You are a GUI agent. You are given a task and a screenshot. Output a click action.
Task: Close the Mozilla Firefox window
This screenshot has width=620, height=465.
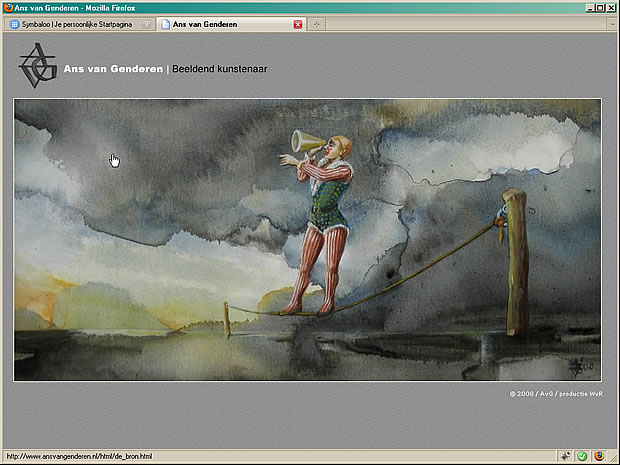click(x=611, y=8)
